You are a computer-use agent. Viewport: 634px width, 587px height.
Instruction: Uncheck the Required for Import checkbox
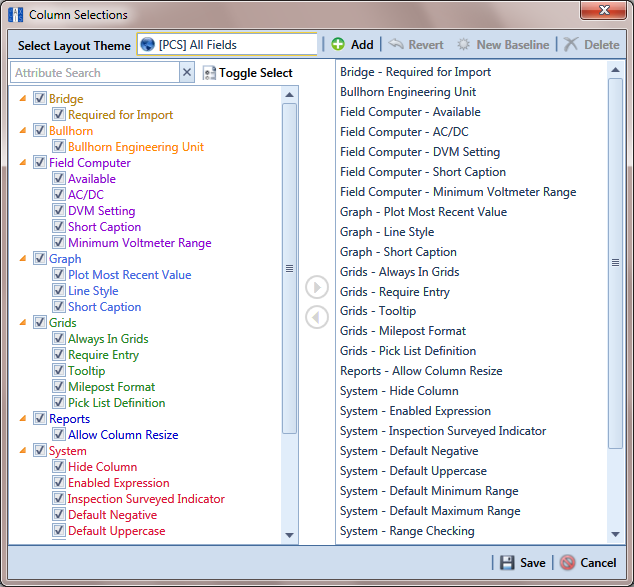pyautogui.click(x=59, y=114)
